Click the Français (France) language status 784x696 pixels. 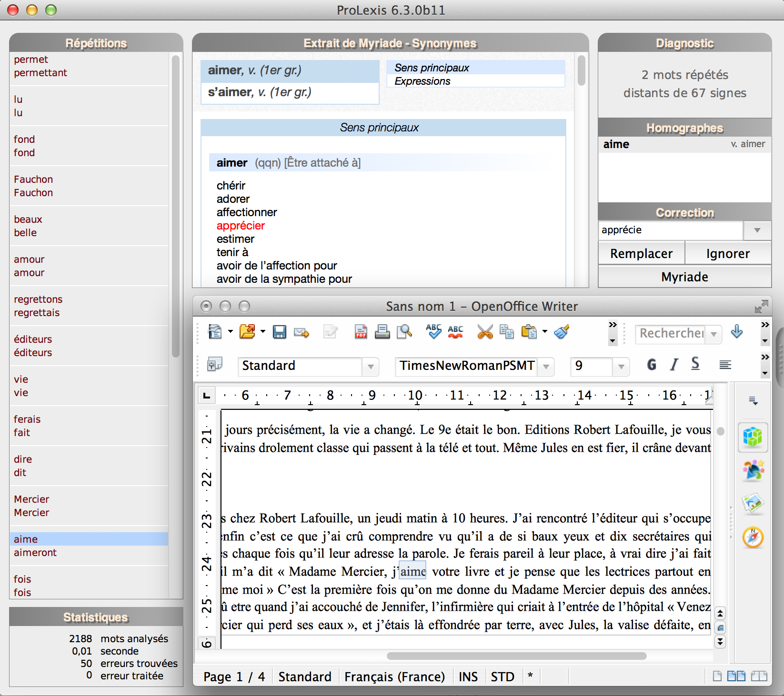click(x=394, y=676)
